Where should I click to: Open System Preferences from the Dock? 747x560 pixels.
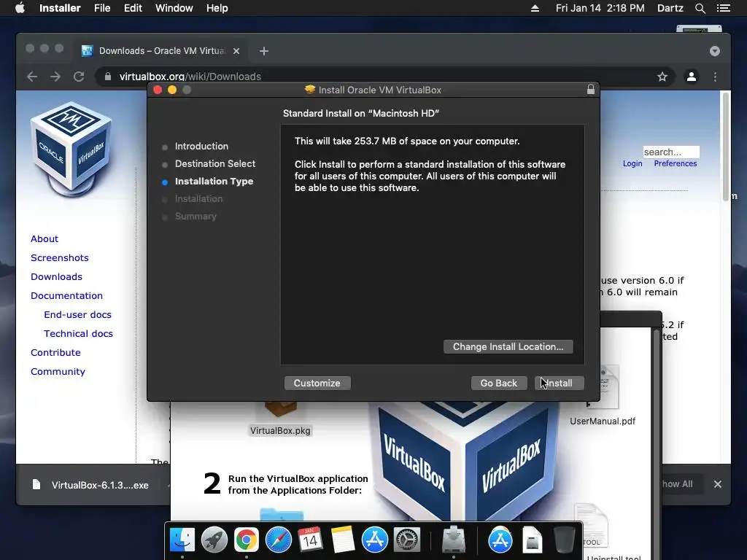[407, 540]
